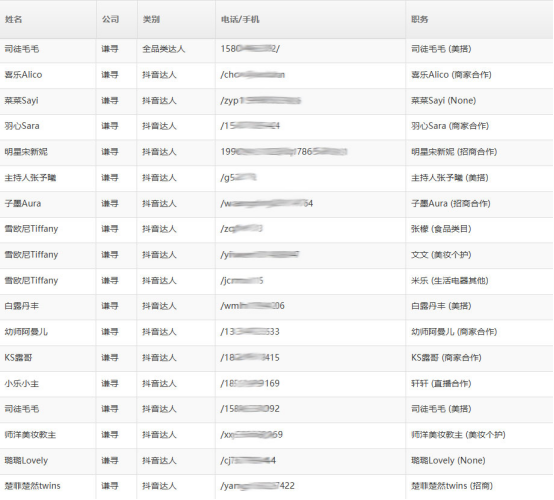Screen dimensions: 554x500
Task: Click the 聪聪Lovely name entry
Action: [x=26, y=460]
